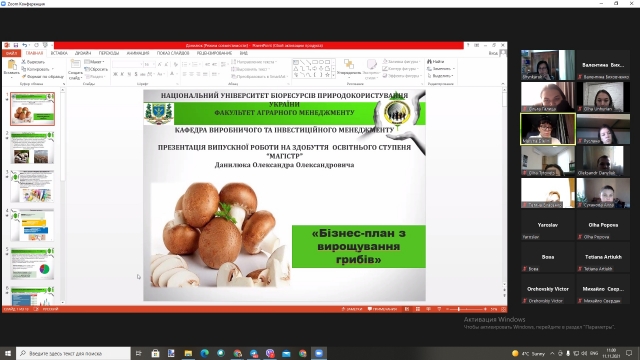This screenshot has width=640, height=360.
Task: Select the star shape in shapes gallery
Action: click(327, 75)
